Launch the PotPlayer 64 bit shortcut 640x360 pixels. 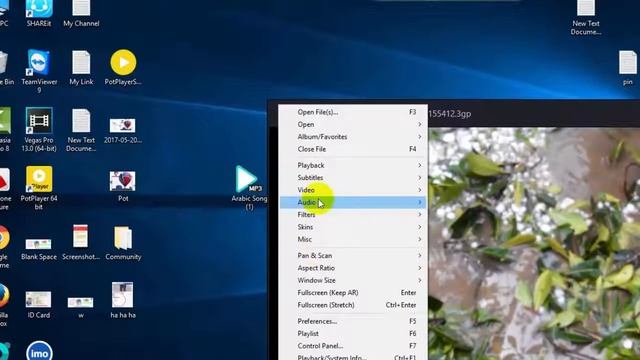pos(39,188)
